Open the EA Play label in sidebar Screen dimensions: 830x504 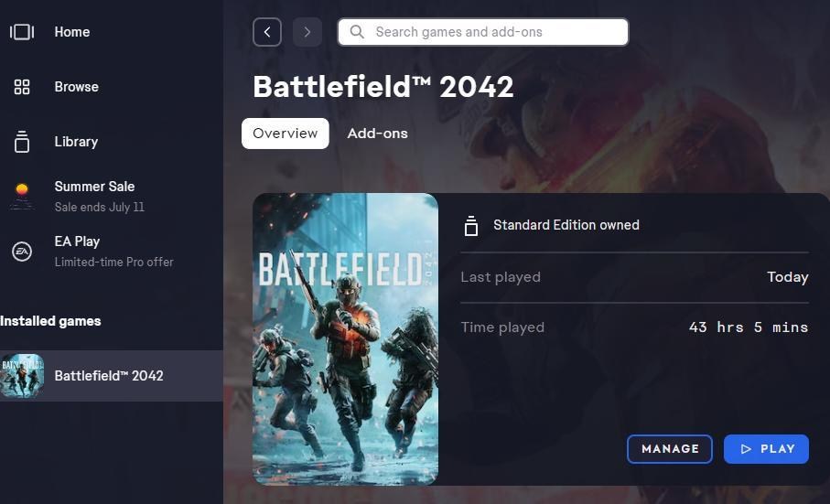coord(77,241)
